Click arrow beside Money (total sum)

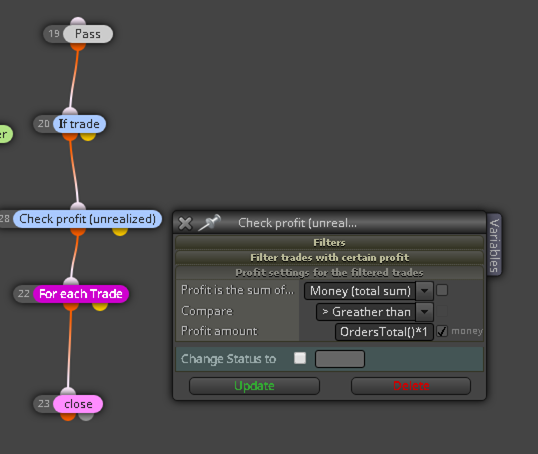[x=424, y=291]
